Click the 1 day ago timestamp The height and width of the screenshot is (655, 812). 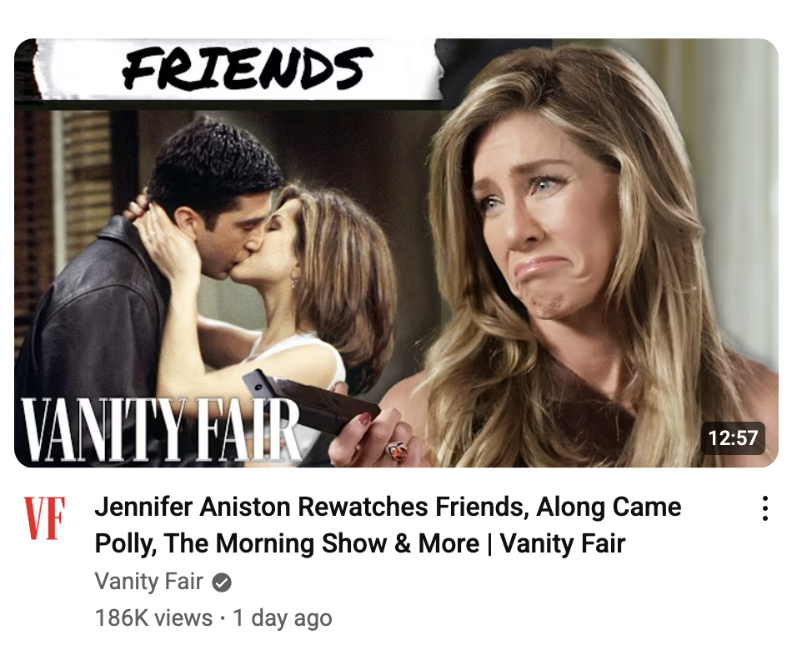coord(283,618)
